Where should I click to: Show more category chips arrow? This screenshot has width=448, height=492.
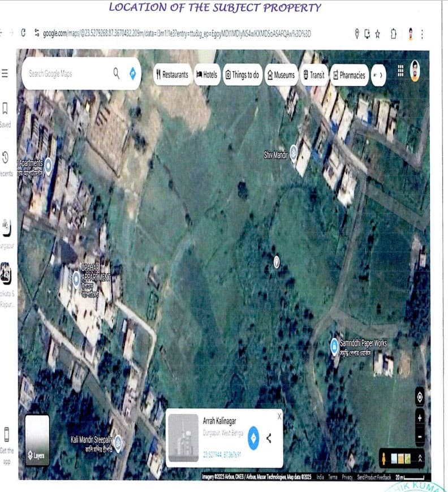pyautogui.click(x=378, y=75)
